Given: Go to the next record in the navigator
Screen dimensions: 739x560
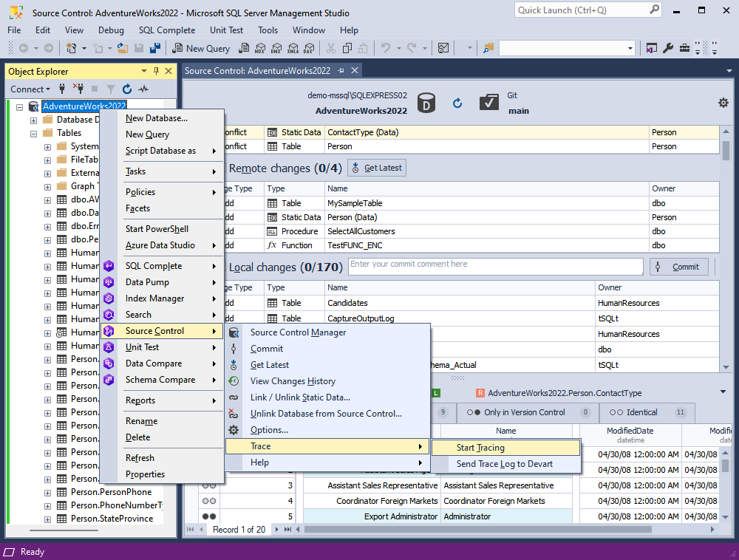Looking at the screenshot, I should pos(276,530).
